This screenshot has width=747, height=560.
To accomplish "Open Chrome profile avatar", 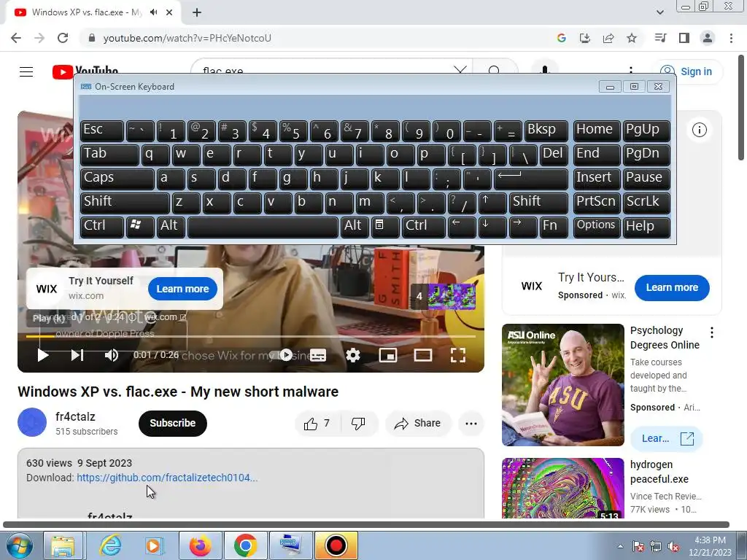I will pyautogui.click(x=708, y=38).
